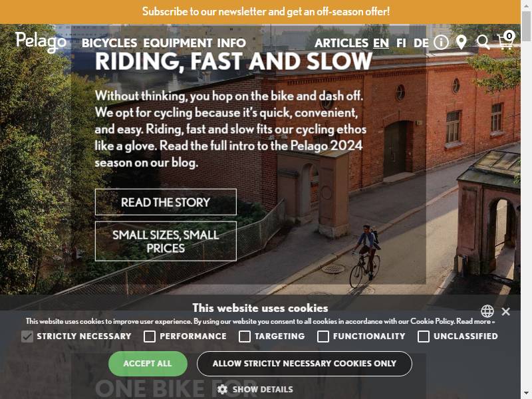Click the page vertical scrollbar

[526, 199]
